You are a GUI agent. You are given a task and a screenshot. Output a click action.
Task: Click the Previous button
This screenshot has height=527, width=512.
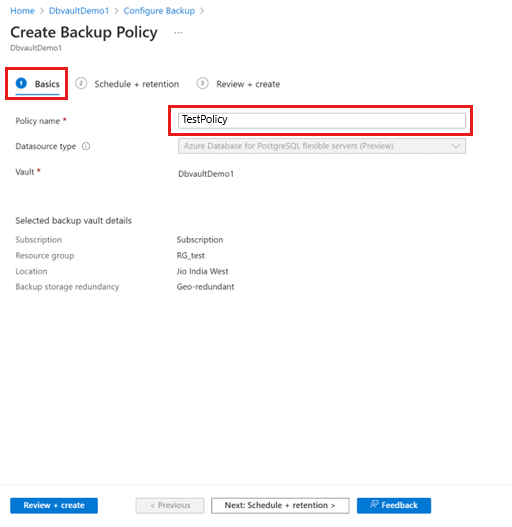click(x=170, y=505)
